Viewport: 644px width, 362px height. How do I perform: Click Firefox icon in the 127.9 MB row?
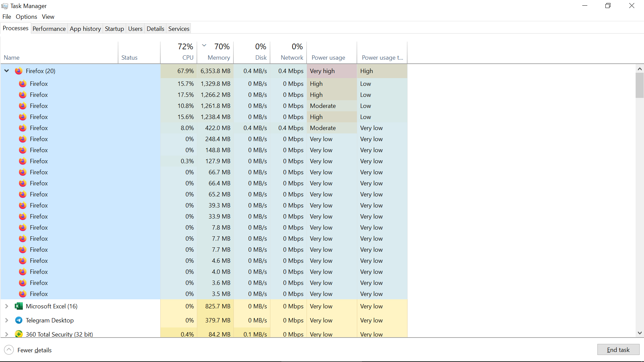(22, 161)
